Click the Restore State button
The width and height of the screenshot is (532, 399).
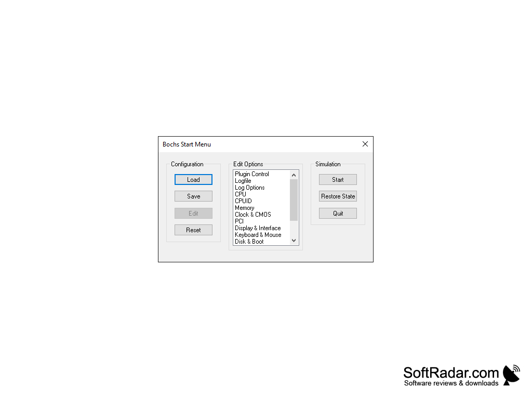(x=338, y=196)
